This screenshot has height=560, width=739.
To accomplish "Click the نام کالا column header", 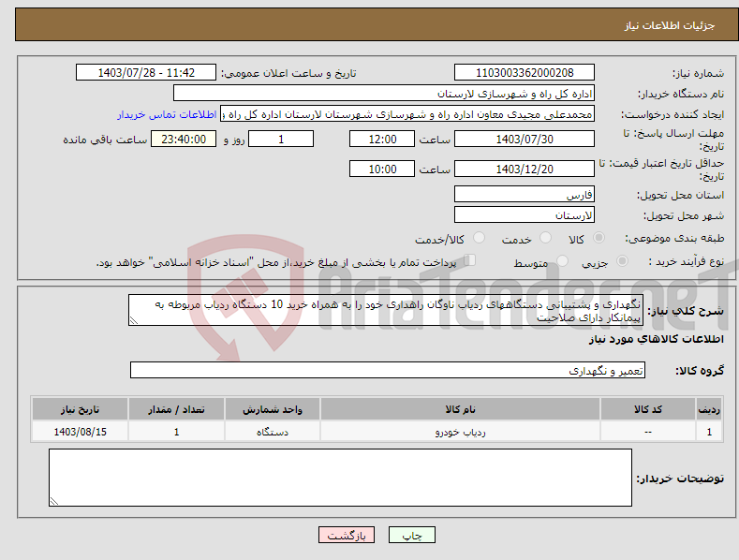I will (x=461, y=409).
